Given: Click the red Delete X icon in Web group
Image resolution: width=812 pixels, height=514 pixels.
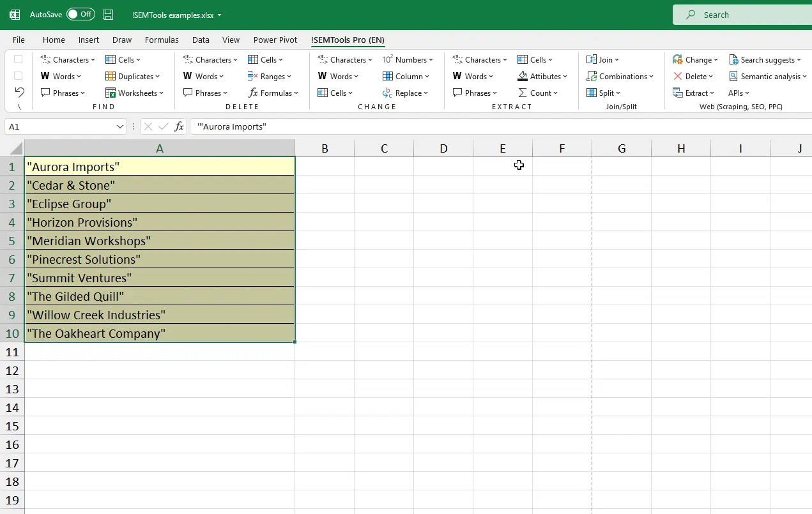Looking at the screenshot, I should [x=678, y=76].
